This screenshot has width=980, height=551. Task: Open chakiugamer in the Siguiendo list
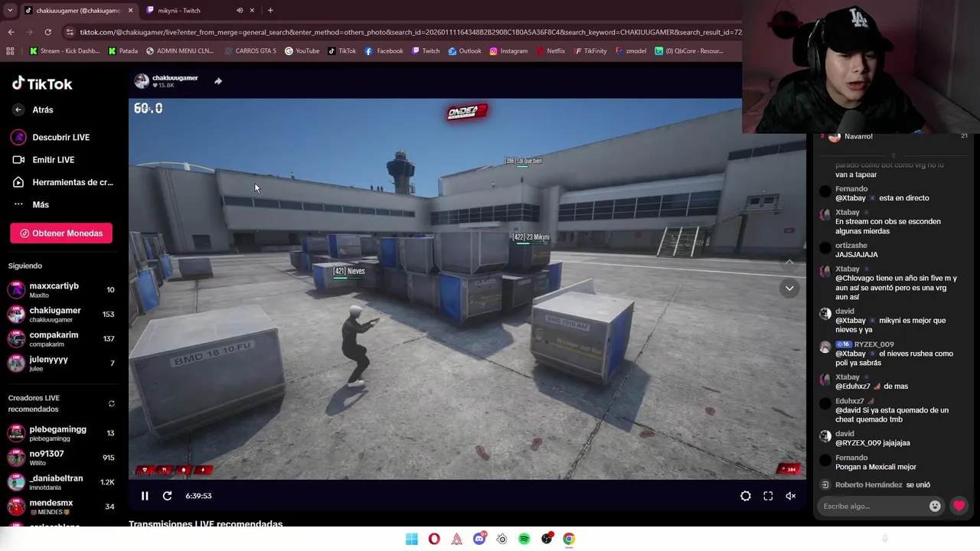61,315
